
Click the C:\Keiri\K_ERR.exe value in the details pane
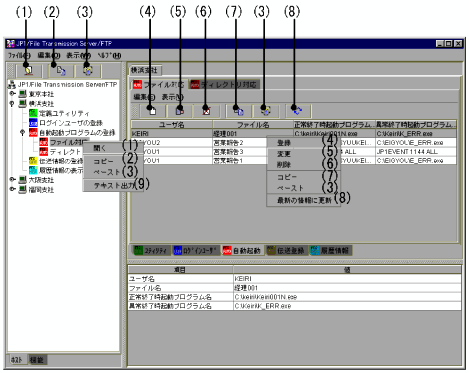coord(347,306)
